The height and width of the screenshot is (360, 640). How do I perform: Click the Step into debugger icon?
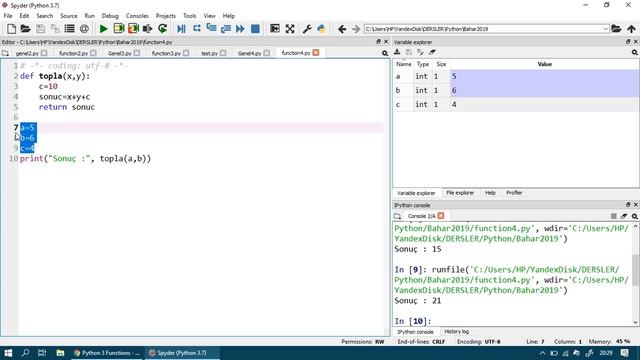pos(211,29)
